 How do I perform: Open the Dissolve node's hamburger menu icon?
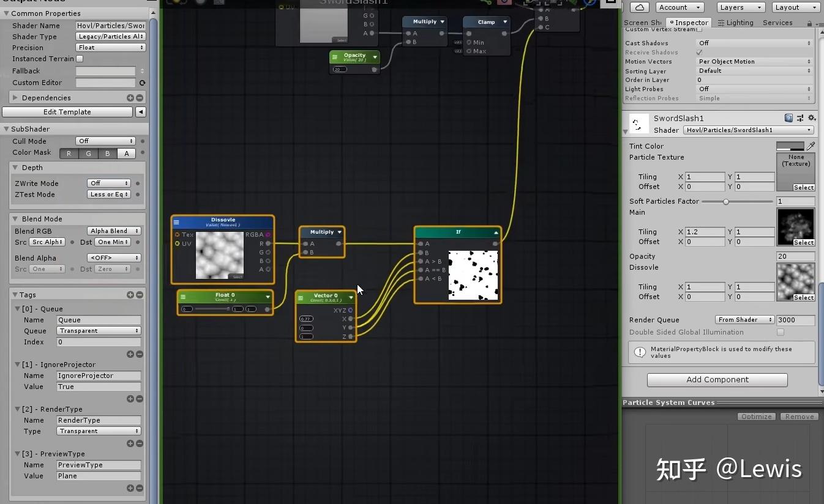pyautogui.click(x=177, y=223)
